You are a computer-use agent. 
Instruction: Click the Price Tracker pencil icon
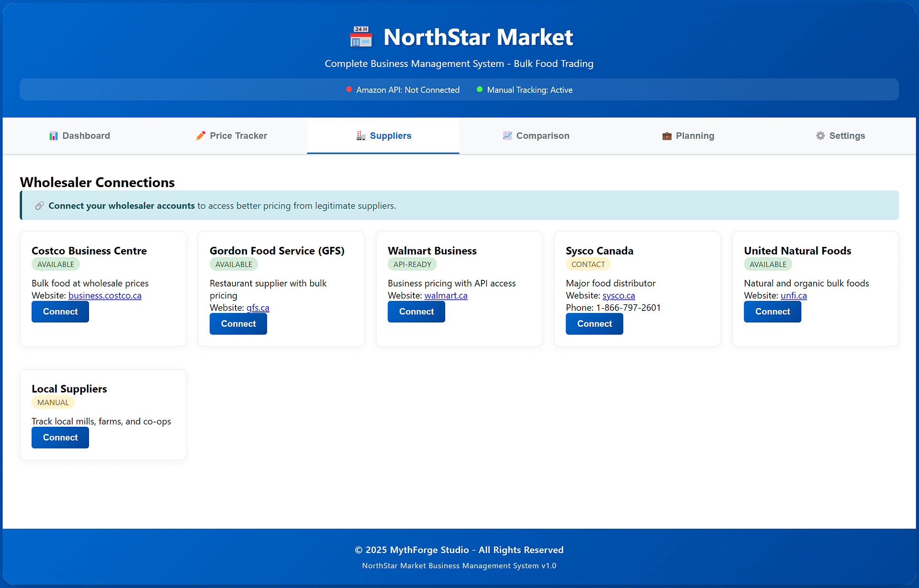point(201,136)
